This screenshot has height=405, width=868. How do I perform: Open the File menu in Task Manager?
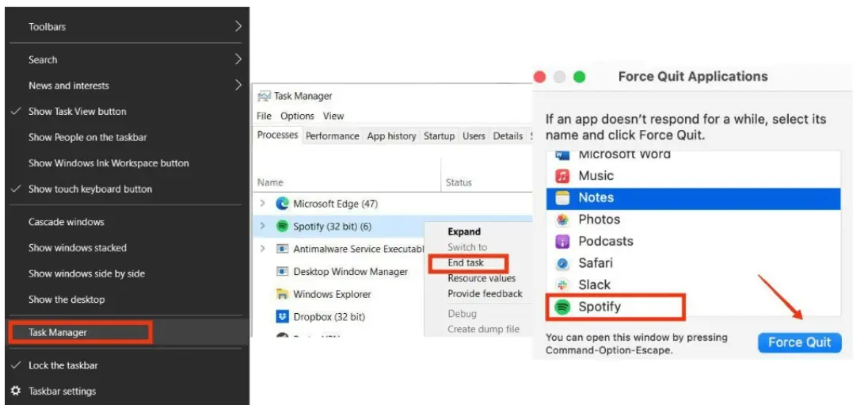point(264,116)
